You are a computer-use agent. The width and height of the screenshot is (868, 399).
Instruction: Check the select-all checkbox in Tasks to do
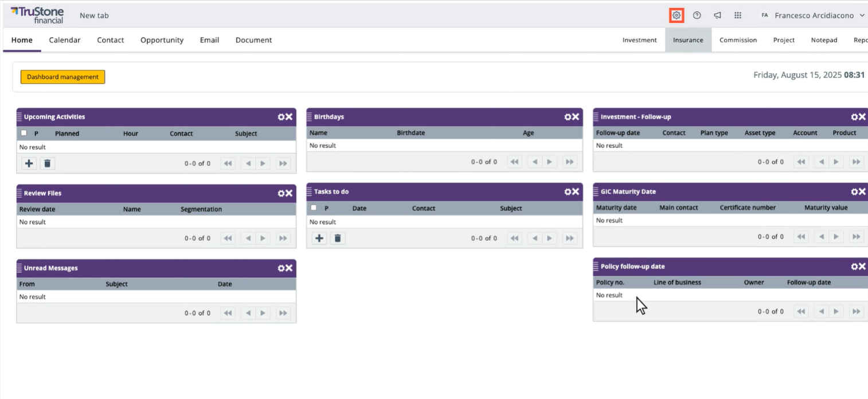pos(314,208)
